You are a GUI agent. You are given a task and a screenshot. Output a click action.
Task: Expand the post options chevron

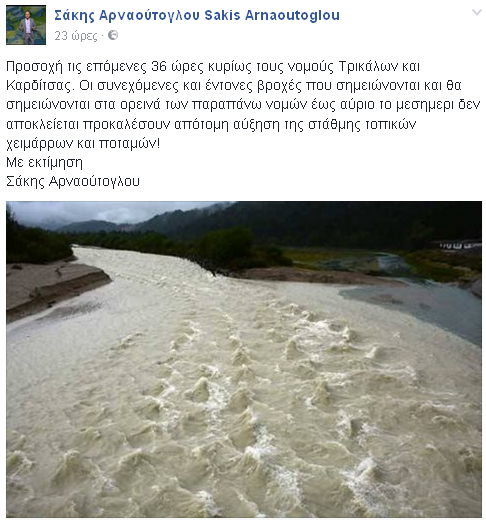(477, 13)
